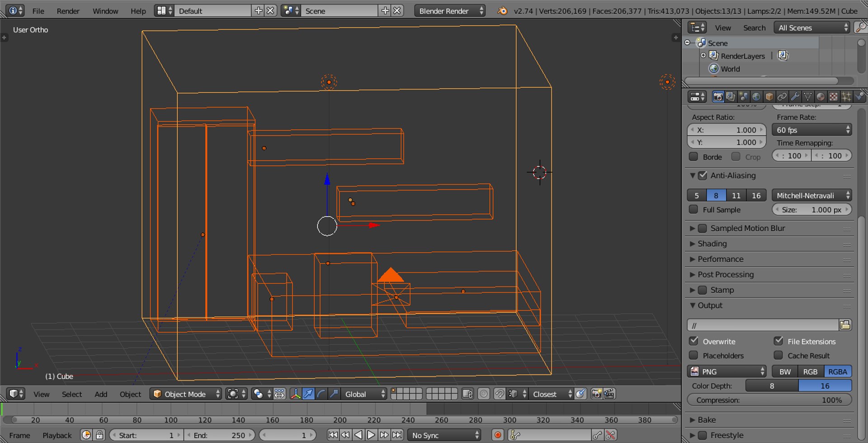Toggle the Anti-Aliasing checkbox

coord(703,175)
